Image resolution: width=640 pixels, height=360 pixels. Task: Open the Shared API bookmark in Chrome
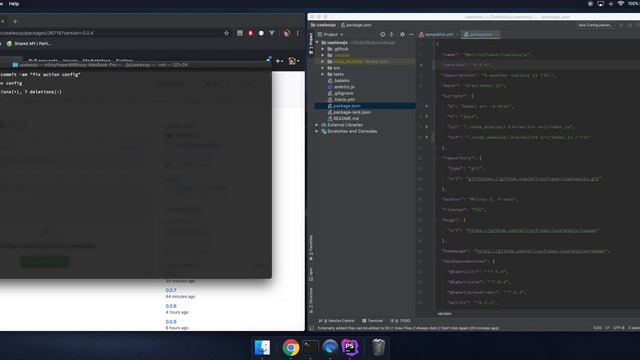pyautogui.click(x=29, y=44)
